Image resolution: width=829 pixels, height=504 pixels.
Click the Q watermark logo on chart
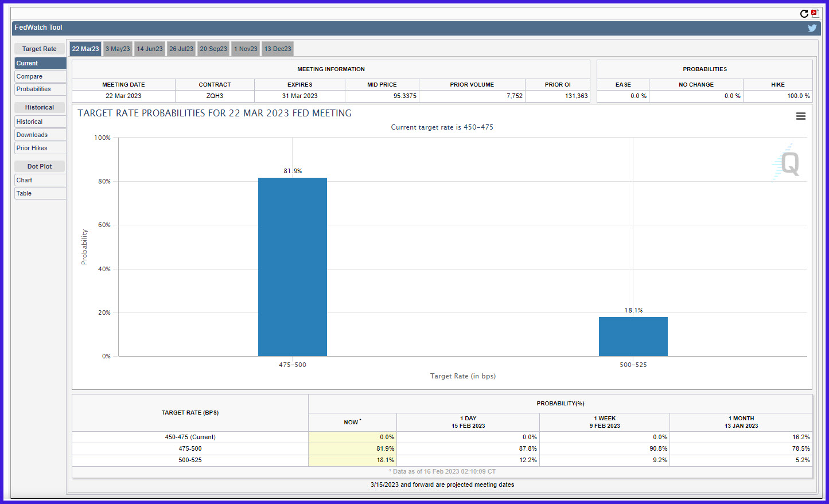[x=787, y=163]
